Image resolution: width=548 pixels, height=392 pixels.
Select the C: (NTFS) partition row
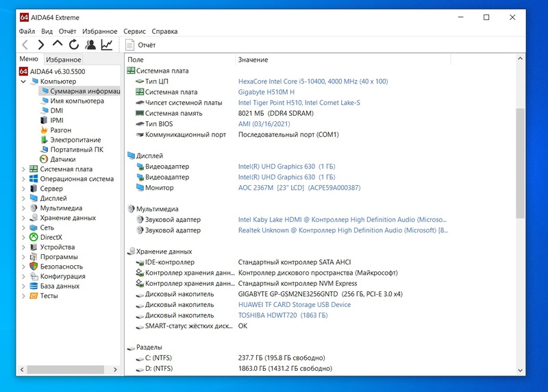pos(158,358)
